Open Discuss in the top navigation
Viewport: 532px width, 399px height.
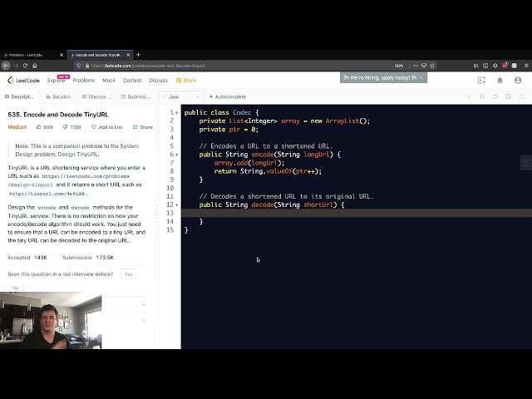tap(158, 81)
